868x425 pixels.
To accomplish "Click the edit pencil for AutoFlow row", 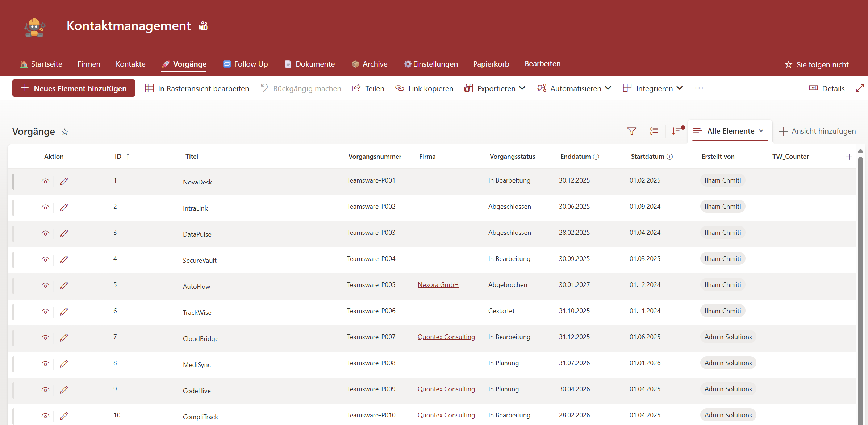I will coord(64,286).
